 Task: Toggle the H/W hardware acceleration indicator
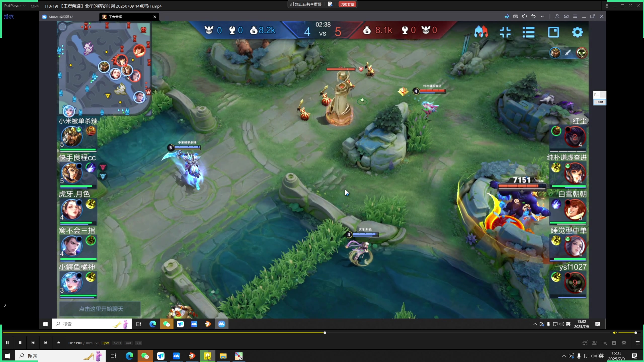(x=106, y=343)
